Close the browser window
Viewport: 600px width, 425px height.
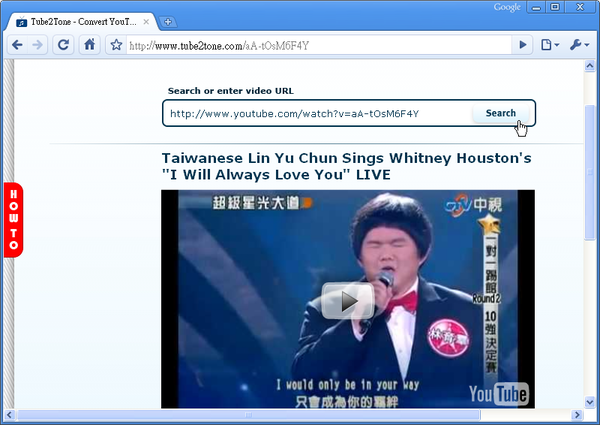coord(580,7)
